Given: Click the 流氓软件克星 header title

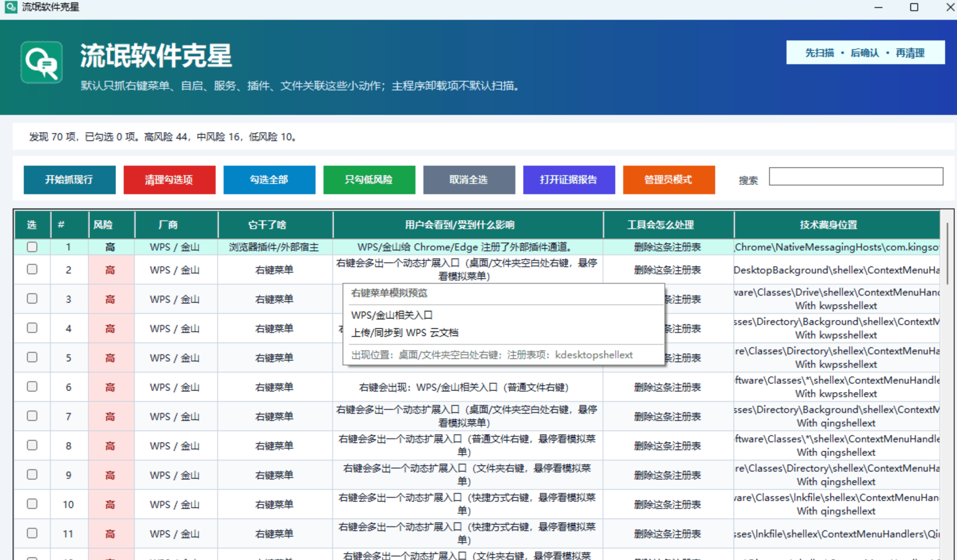Looking at the screenshot, I should pyautogui.click(x=156, y=55).
